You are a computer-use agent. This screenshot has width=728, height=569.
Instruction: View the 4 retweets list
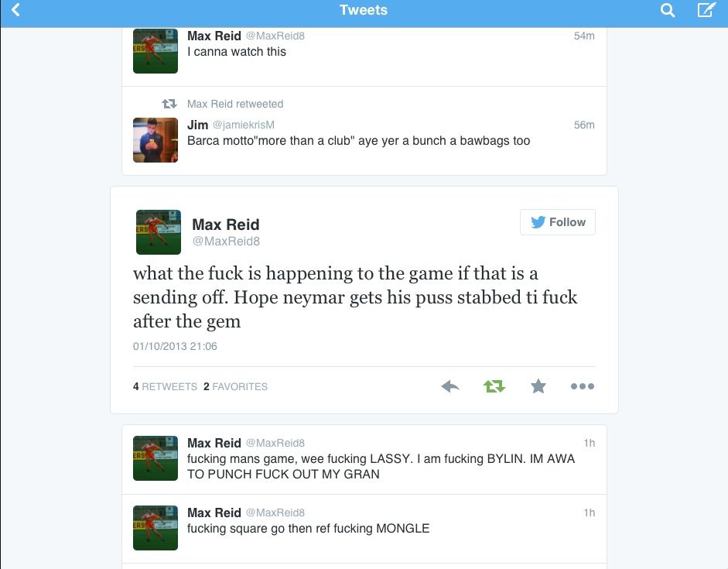[165, 386]
